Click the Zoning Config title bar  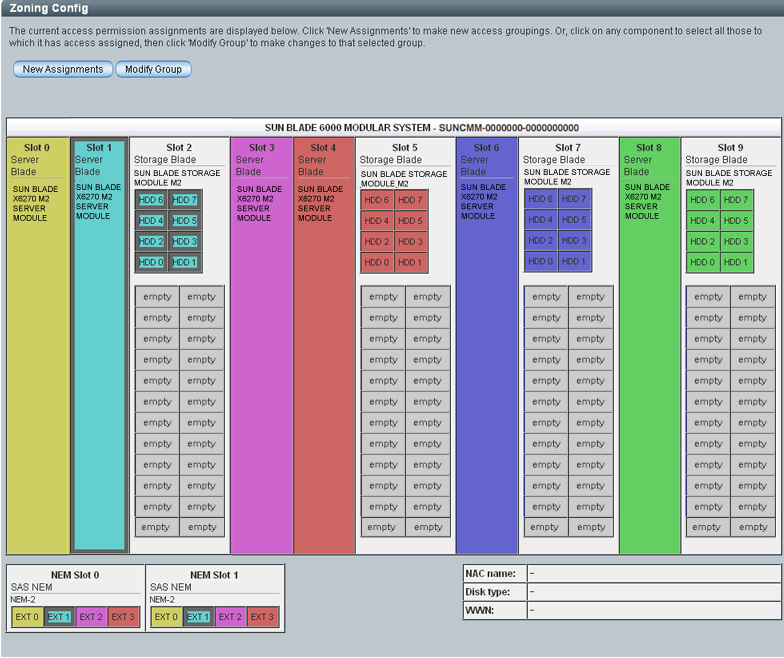click(392, 8)
